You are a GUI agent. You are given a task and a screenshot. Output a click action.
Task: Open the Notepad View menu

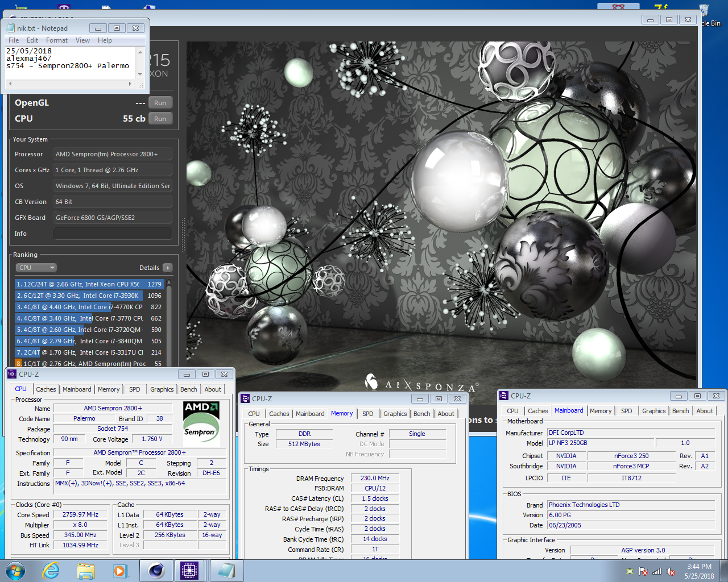click(x=82, y=40)
